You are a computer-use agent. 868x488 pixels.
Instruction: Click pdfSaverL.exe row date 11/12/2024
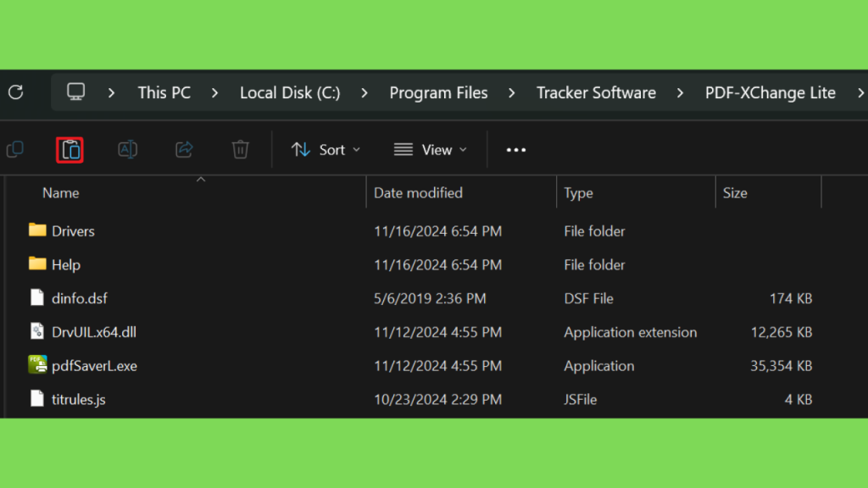[x=437, y=366]
